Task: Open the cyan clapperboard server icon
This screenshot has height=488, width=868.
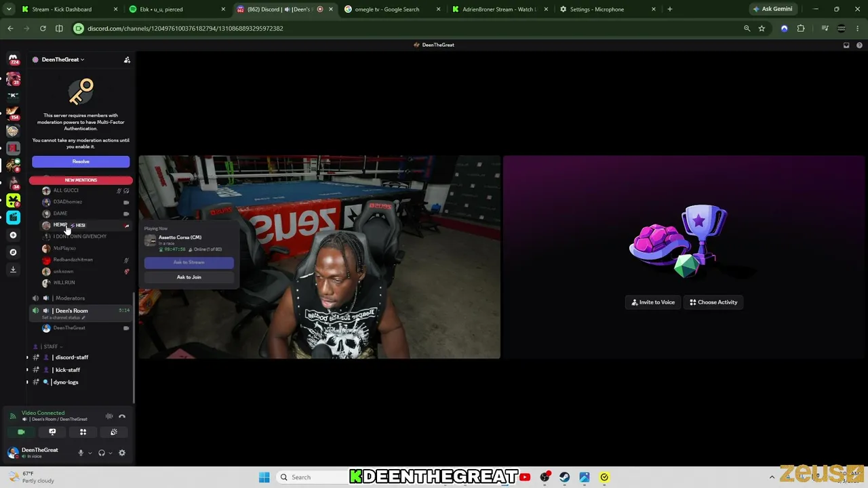Action: point(13,217)
